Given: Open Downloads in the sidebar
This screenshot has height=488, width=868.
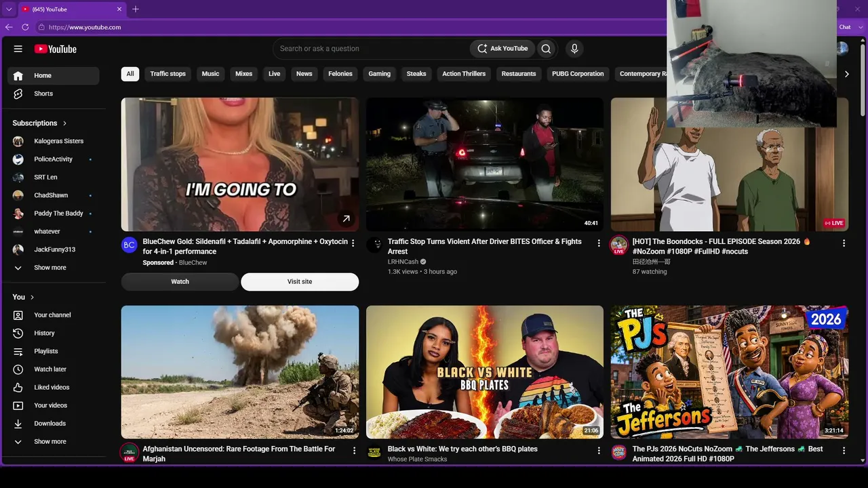Looking at the screenshot, I should 54,424.
